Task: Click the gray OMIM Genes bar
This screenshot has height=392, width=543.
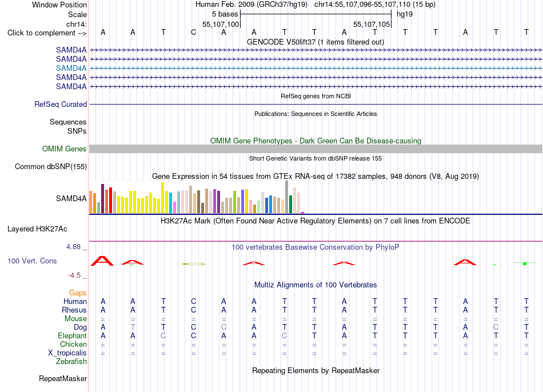Action: 316,149
